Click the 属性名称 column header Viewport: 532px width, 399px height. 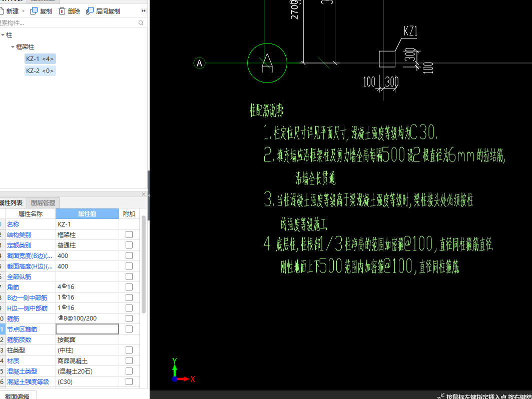30,213
